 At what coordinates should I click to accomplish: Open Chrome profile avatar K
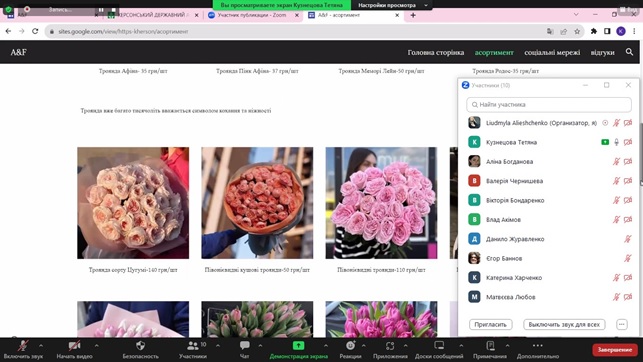[621, 31]
